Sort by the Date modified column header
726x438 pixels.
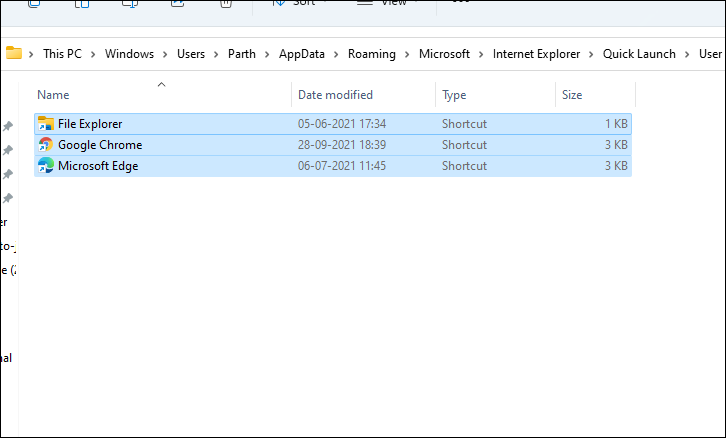(x=335, y=95)
